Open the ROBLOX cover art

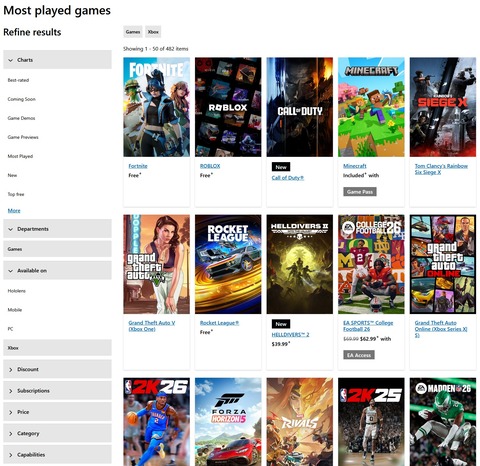[x=228, y=107]
